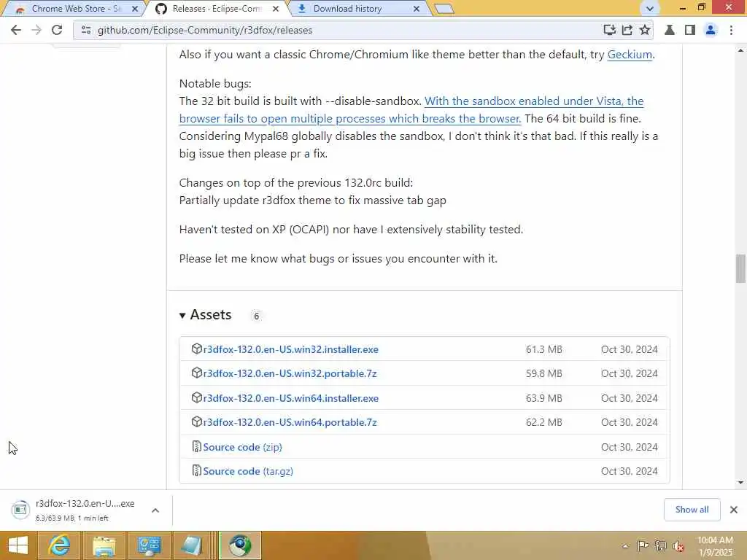Image resolution: width=747 pixels, height=560 pixels.
Task: Click the Chromium browser taskbar icon
Action: point(239,545)
